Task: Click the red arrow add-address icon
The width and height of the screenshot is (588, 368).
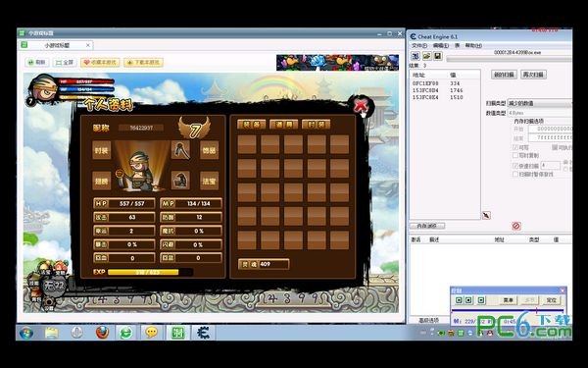Action: [486, 215]
